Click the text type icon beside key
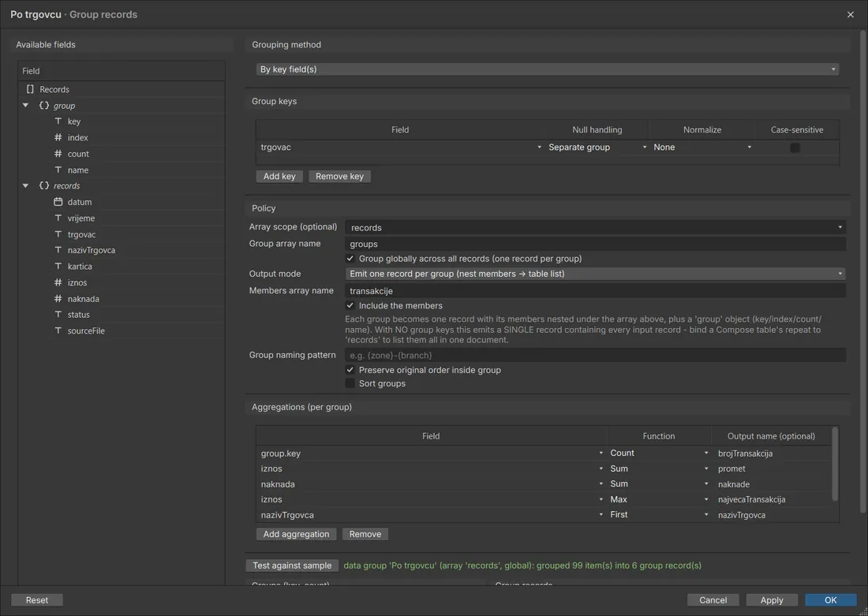Viewport: 868px width, 616px height. (x=58, y=121)
